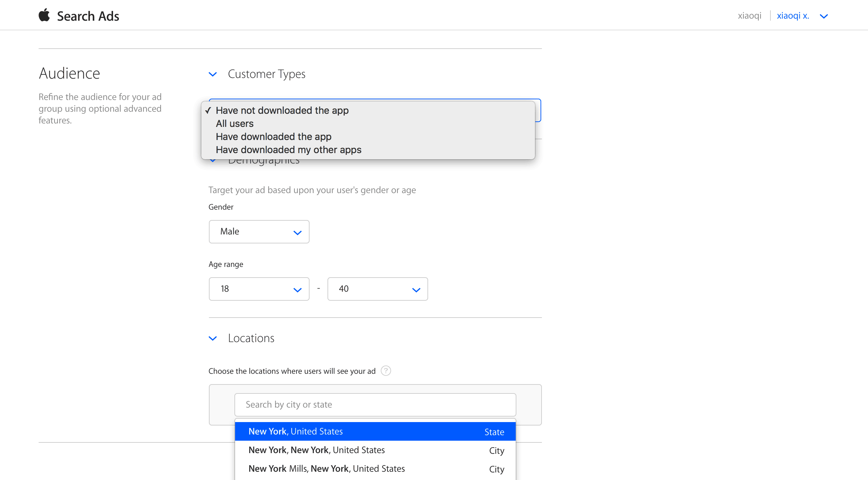Collapse the Customer Types section chevron

(213, 74)
